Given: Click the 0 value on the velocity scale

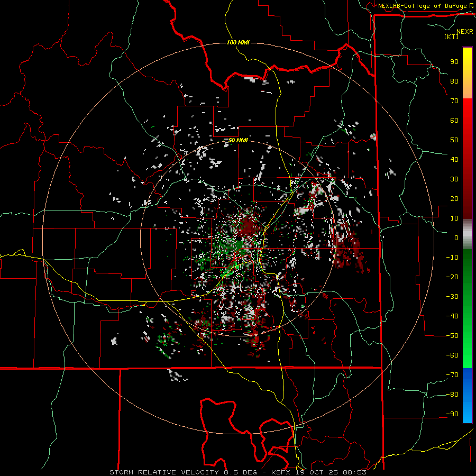Looking at the screenshot, I should point(456,237).
